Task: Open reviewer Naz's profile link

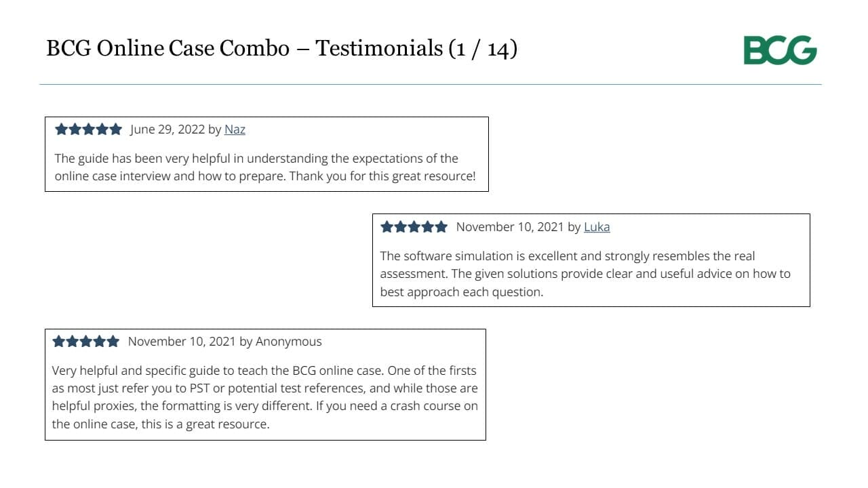Action: 235,129
